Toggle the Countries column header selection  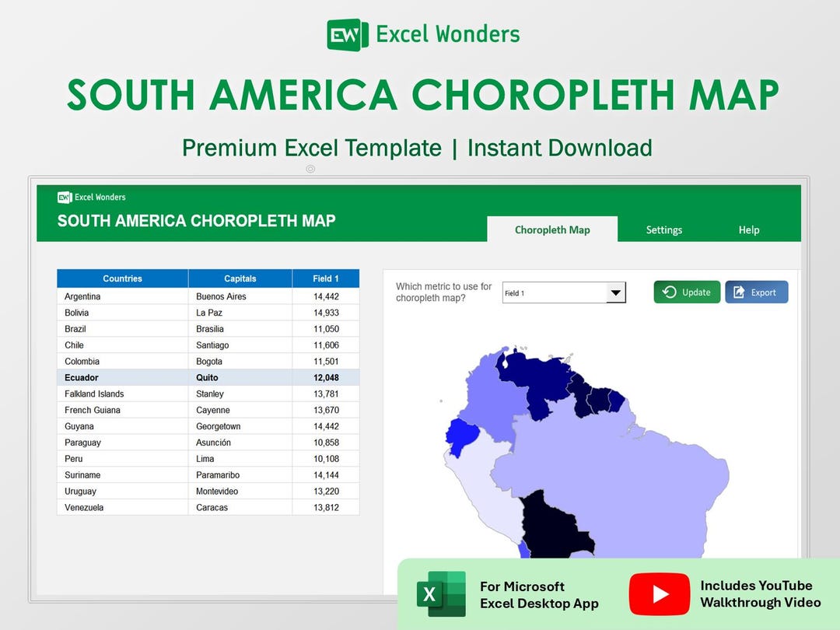tap(122, 278)
